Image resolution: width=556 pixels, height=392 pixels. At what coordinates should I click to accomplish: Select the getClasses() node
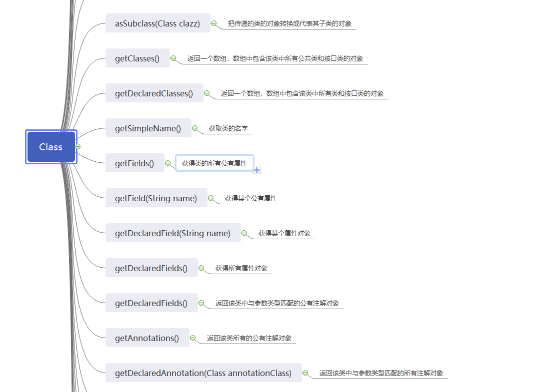pos(137,58)
